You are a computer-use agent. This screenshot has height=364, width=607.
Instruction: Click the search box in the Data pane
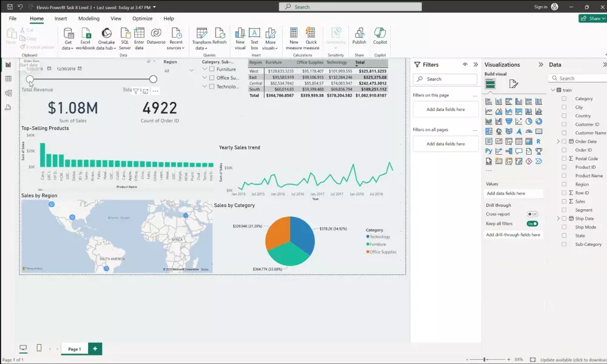click(578, 78)
